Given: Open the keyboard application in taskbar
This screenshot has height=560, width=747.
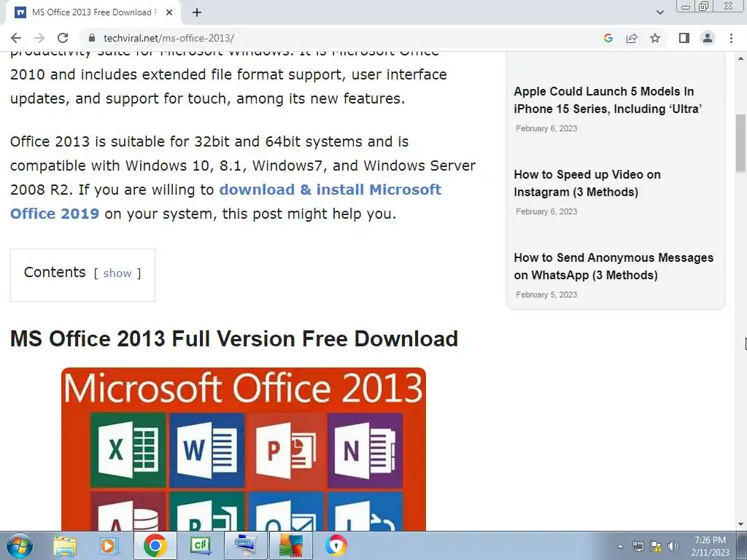Looking at the screenshot, I should tap(245, 545).
